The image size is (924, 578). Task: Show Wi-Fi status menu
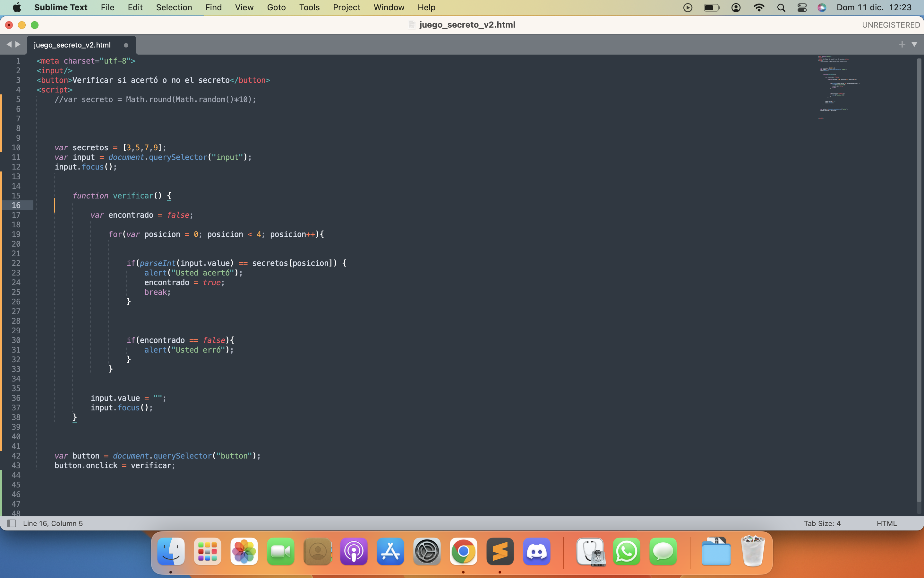pos(759,8)
